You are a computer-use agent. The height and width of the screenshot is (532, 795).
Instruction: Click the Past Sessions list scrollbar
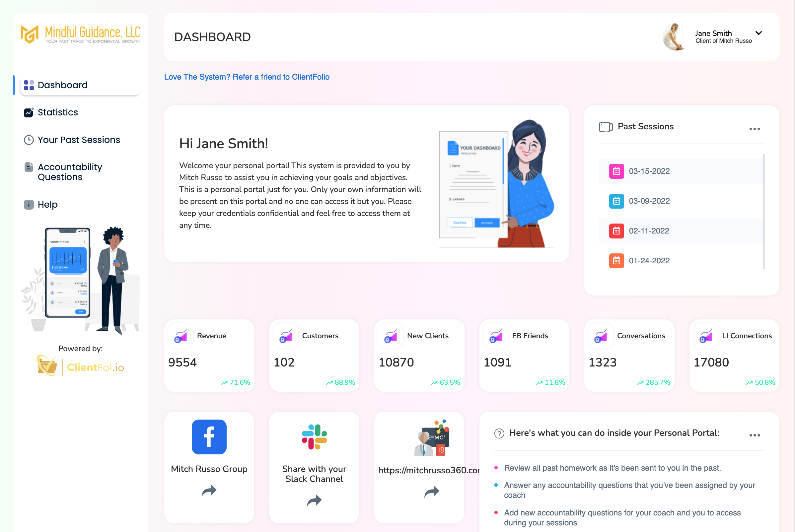coord(764,211)
